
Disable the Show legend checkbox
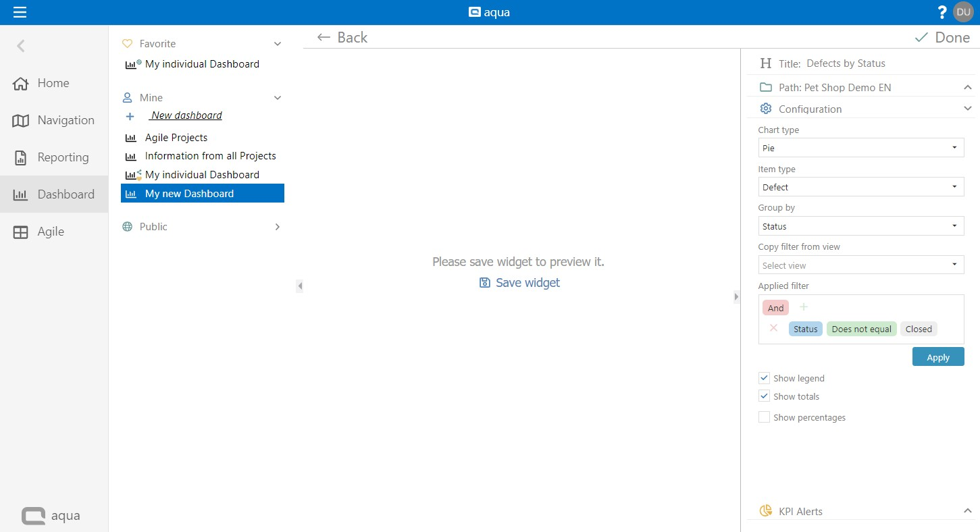pyautogui.click(x=764, y=378)
